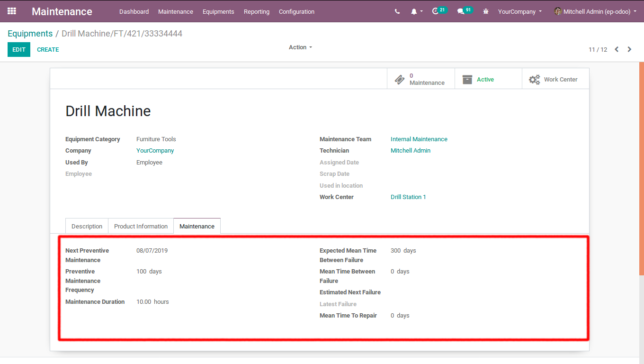Screen dimensions: 644x364
Task: Toggle the Active archive button
Action: [488, 79]
